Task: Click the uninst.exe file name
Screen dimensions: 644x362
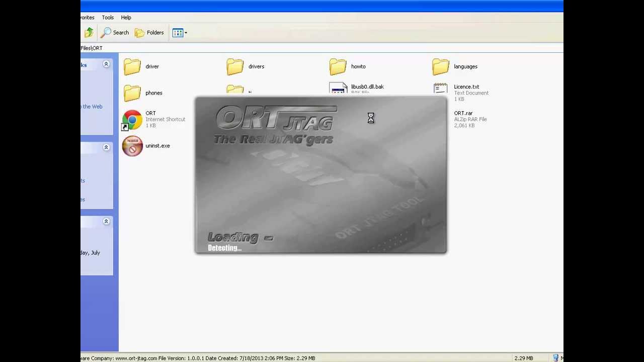Action: click(x=157, y=146)
